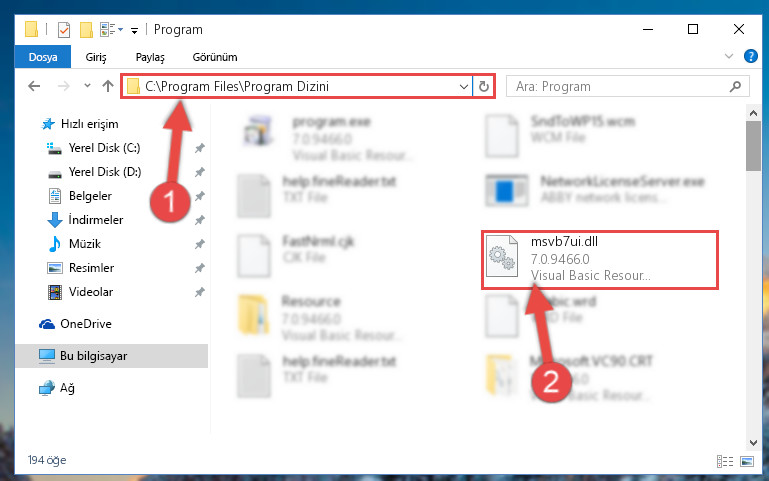This screenshot has height=481, width=769.
Task: Click the Properties checkmark icon in title bar
Action: click(x=64, y=30)
